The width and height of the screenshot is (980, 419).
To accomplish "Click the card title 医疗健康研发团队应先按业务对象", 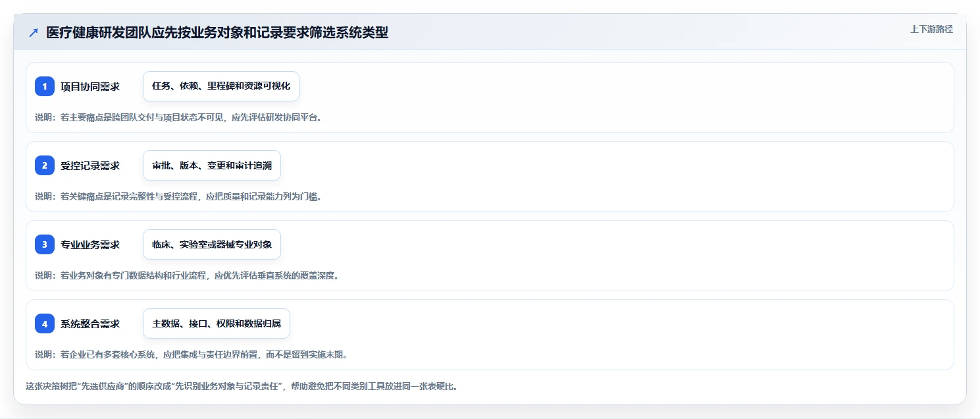I will (217, 33).
